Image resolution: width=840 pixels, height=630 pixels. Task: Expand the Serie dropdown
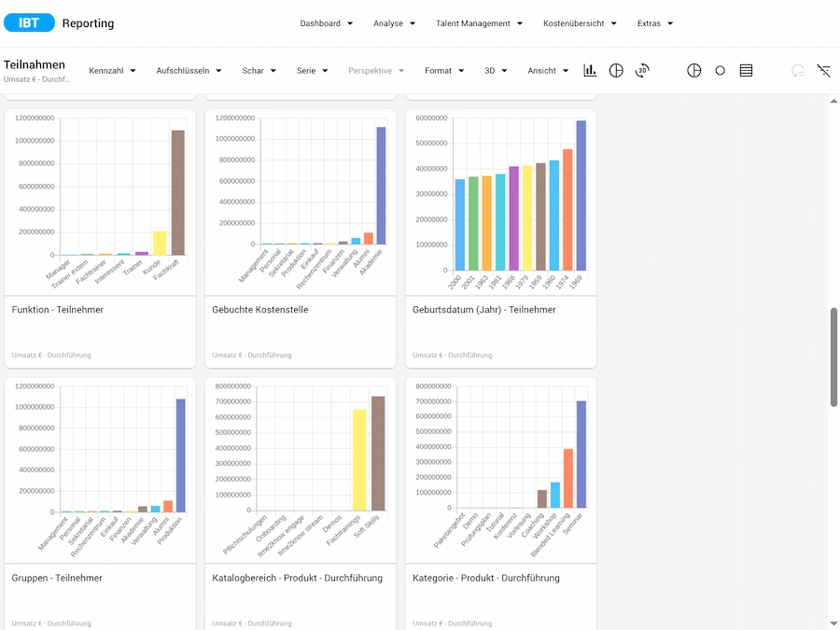click(x=313, y=70)
